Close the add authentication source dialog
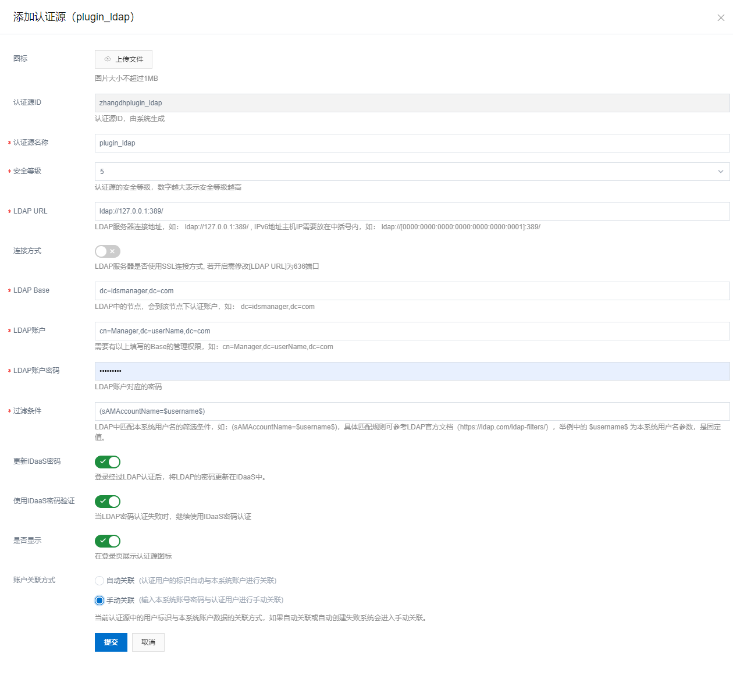 [x=721, y=17]
